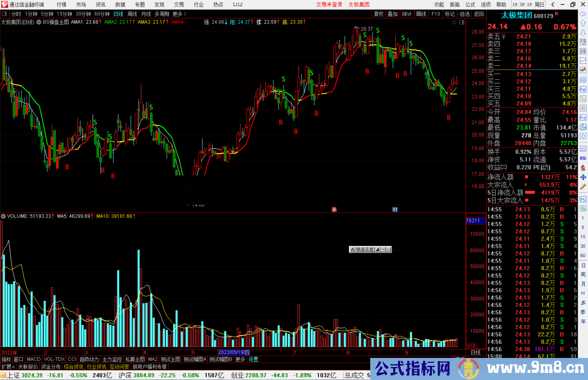Open the 市场 menu
588x380 pixels.
[x=81, y=5]
